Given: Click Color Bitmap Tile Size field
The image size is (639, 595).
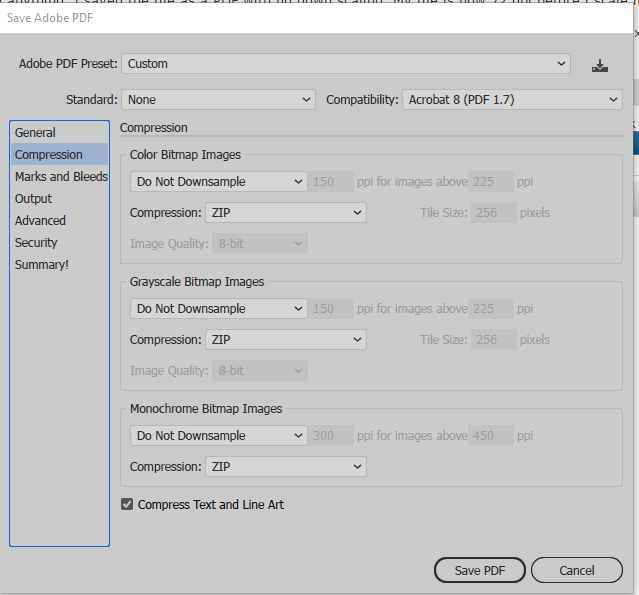Looking at the screenshot, I should (494, 212).
